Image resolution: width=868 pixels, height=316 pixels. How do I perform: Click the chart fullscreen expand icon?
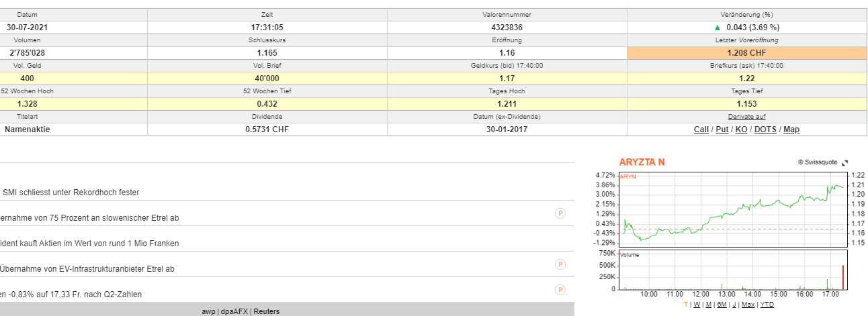(x=844, y=162)
